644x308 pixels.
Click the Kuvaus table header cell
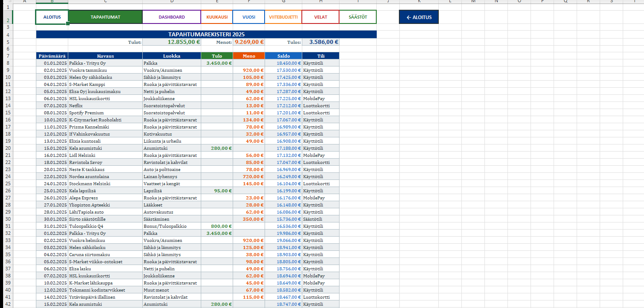pyautogui.click(x=105, y=56)
